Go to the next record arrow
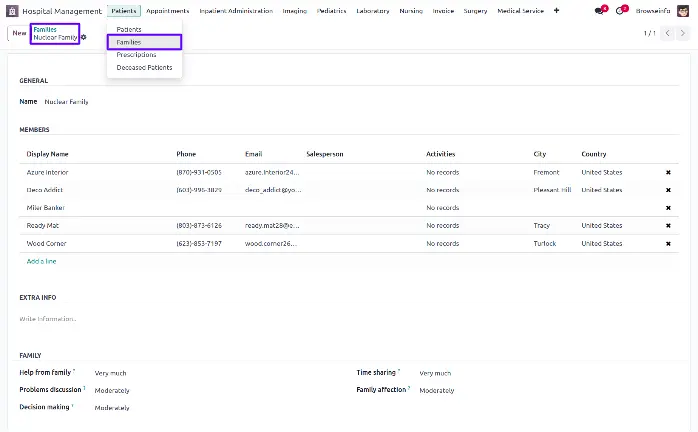 683,34
